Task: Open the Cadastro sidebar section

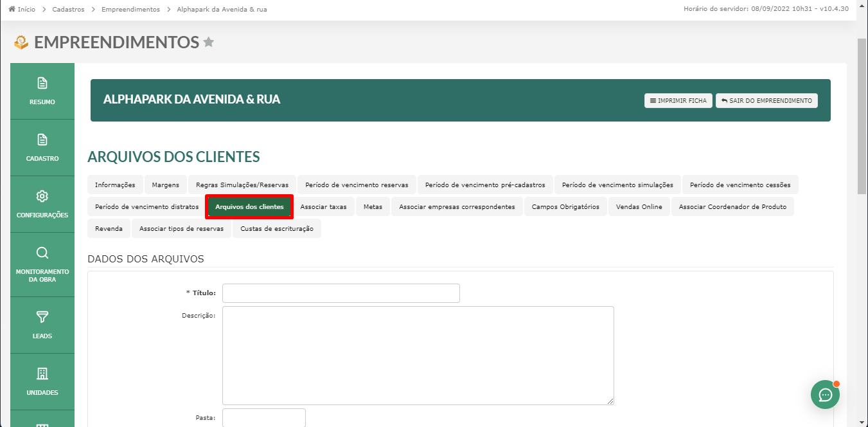Action: click(42, 148)
